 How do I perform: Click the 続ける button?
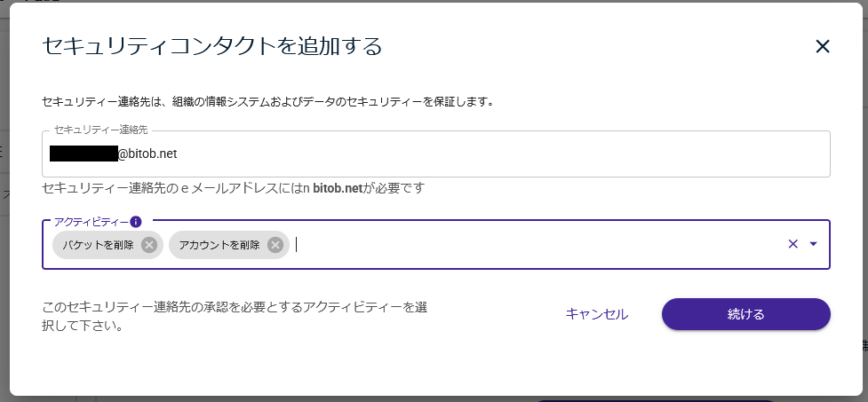click(745, 314)
